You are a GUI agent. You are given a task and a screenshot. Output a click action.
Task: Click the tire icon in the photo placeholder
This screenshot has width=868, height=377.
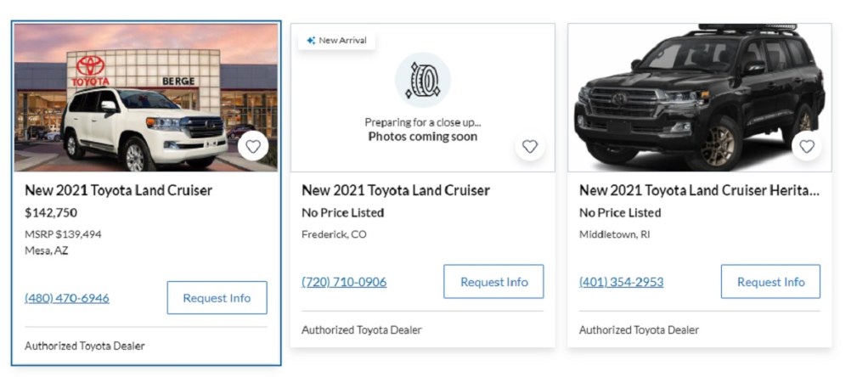tap(422, 81)
